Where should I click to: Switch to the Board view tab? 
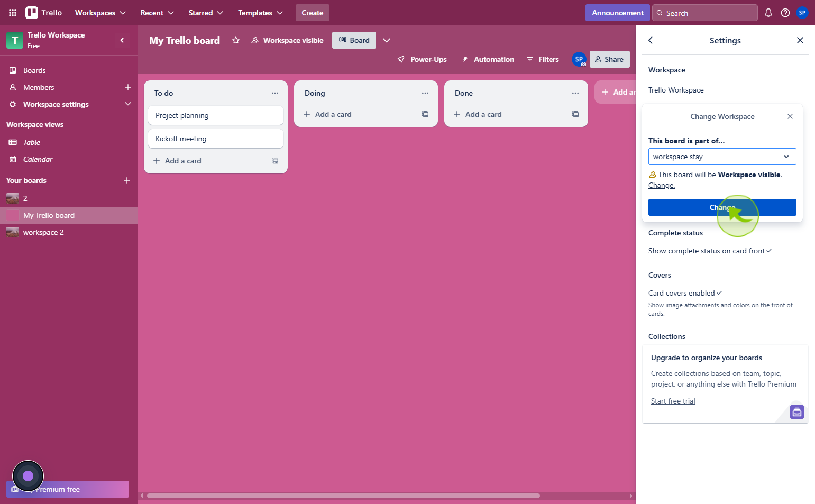(354, 40)
